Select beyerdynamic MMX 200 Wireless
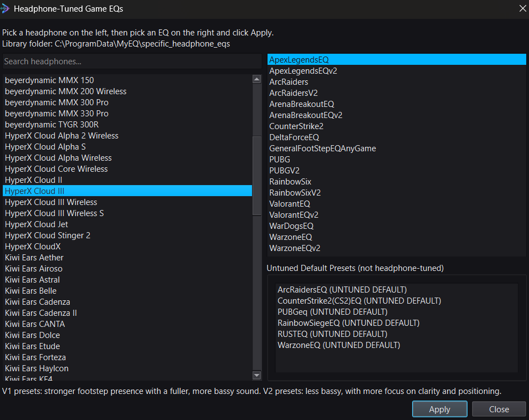The image size is (529, 420). pos(127,91)
